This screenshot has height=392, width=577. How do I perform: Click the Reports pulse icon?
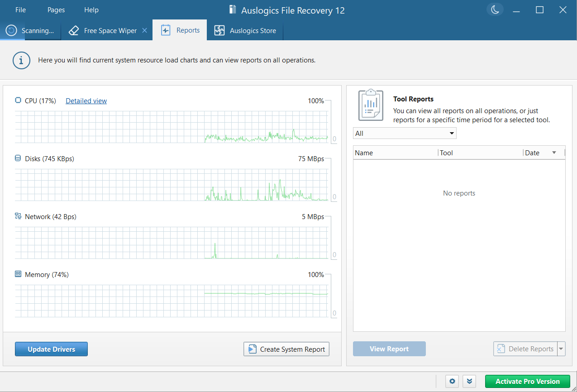[166, 30]
